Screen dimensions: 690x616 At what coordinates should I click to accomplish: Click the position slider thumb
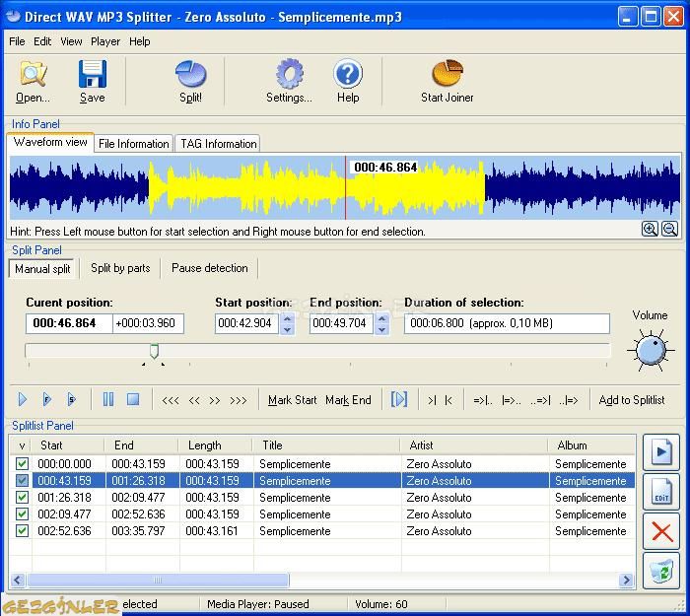tap(154, 351)
